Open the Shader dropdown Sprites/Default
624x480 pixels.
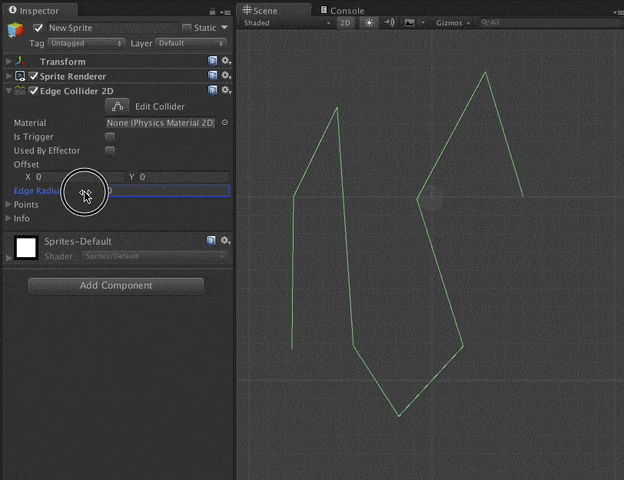click(155, 256)
